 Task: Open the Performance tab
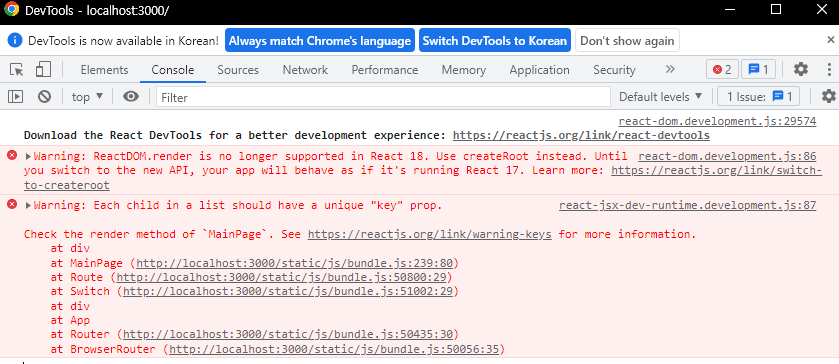point(385,70)
